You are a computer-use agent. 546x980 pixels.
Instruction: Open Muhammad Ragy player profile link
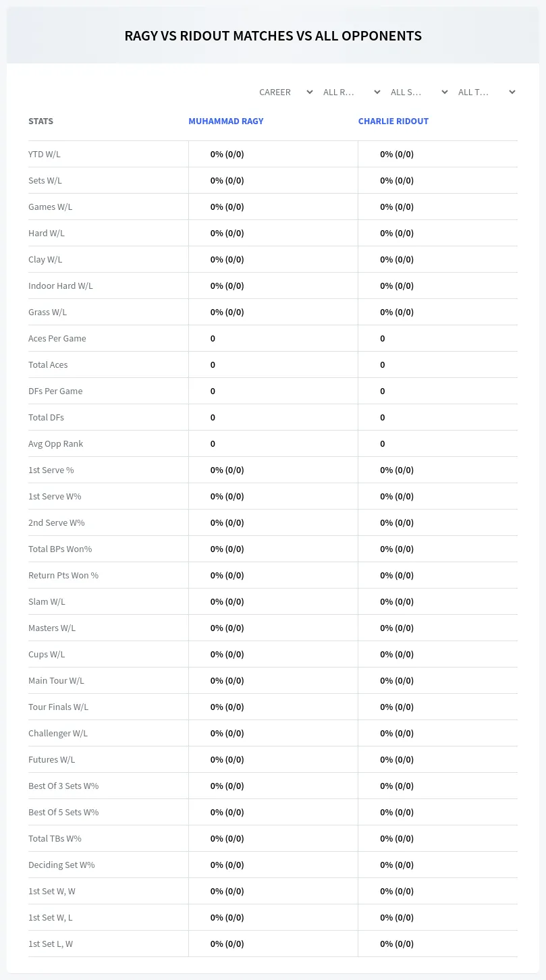[226, 121]
